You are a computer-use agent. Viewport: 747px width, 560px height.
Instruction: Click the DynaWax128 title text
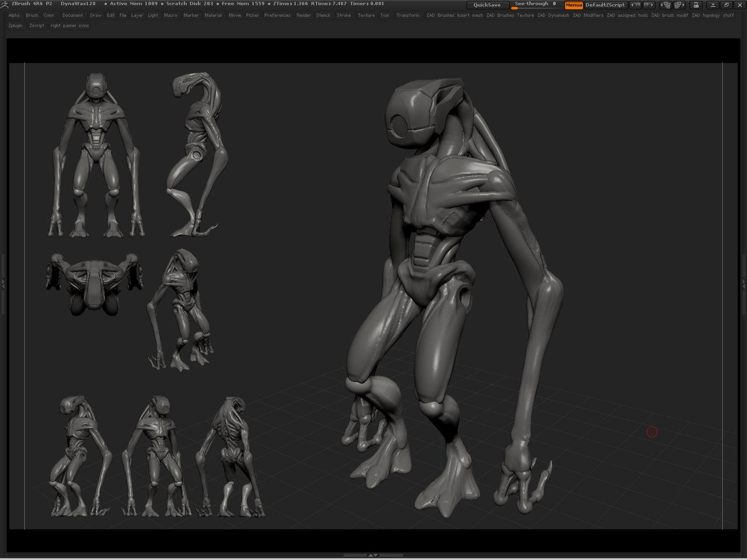(78, 3)
